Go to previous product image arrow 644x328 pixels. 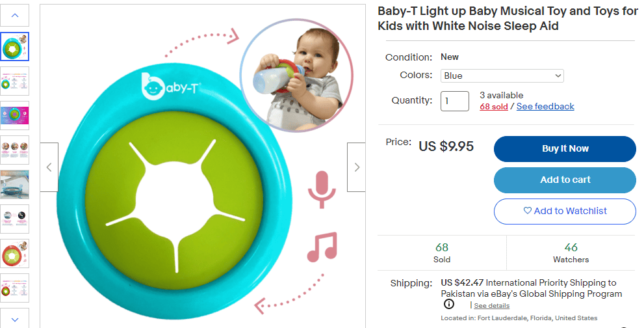click(x=49, y=167)
